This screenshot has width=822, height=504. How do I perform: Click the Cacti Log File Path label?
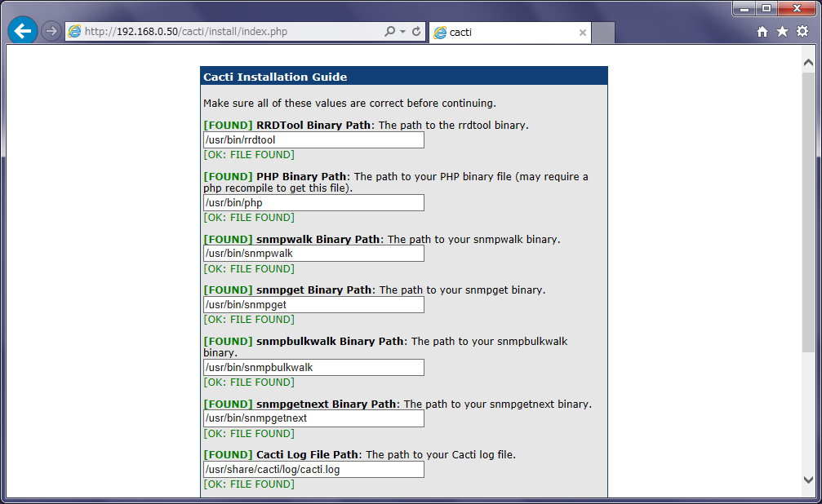tap(307, 455)
